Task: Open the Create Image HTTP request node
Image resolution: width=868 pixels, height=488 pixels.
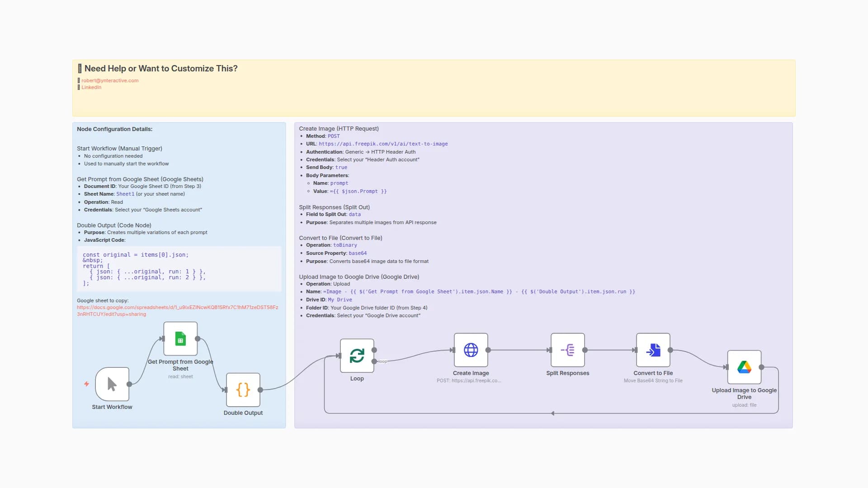Action: 471,350
